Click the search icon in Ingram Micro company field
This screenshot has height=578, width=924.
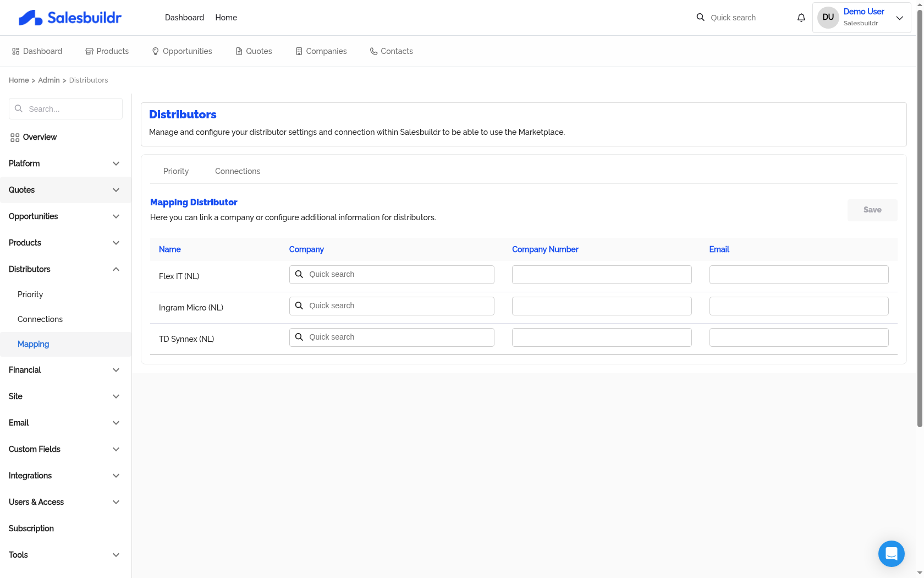coord(299,306)
